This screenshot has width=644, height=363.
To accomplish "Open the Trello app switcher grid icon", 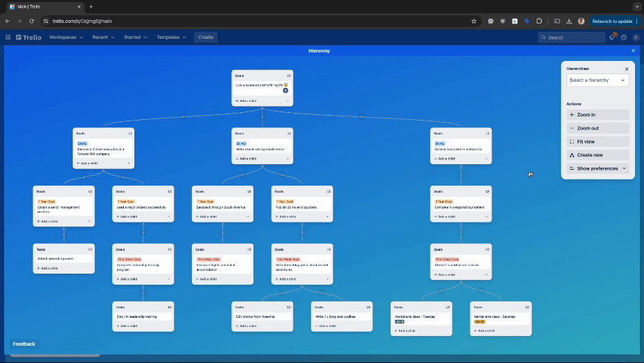I will pos(8,37).
